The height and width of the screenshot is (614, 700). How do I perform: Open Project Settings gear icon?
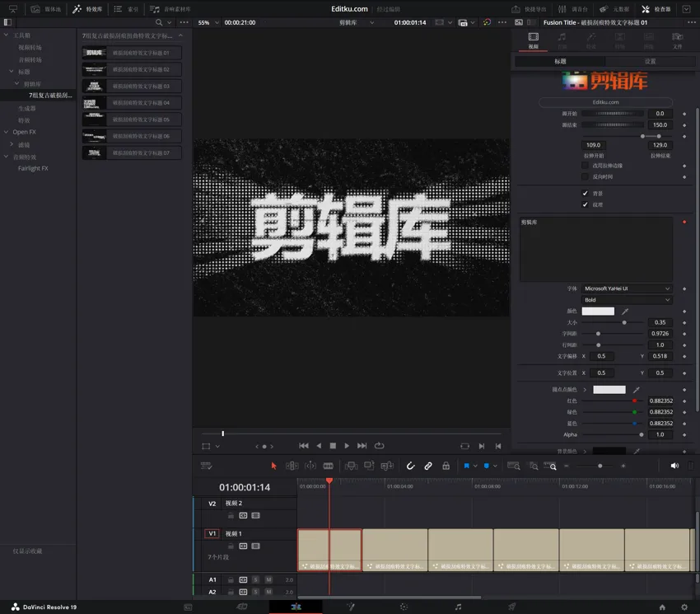pos(684,607)
